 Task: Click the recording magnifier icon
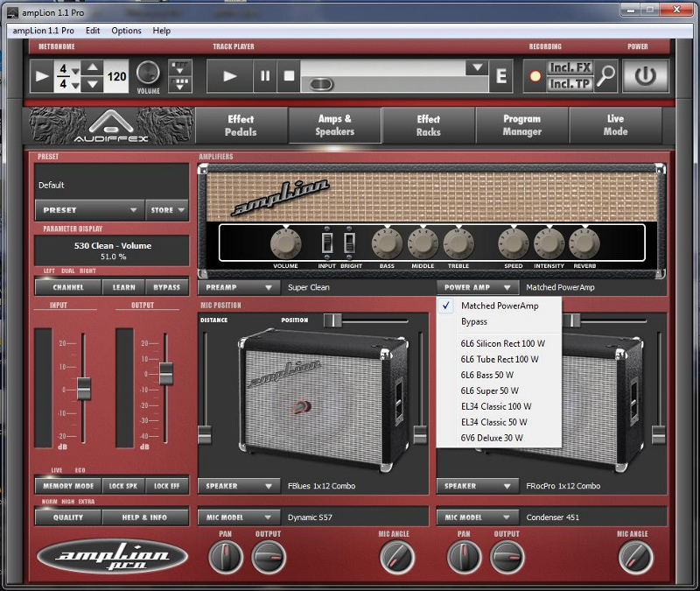(x=605, y=76)
